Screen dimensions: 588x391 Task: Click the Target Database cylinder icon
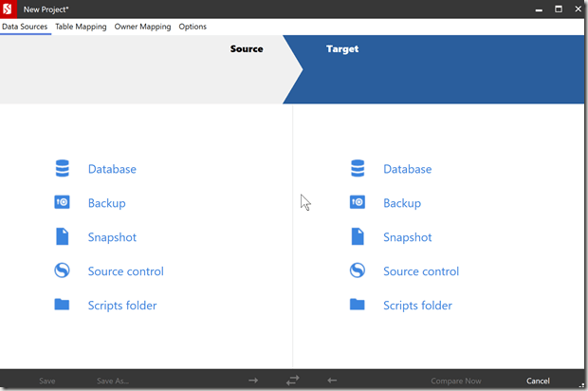(358, 169)
